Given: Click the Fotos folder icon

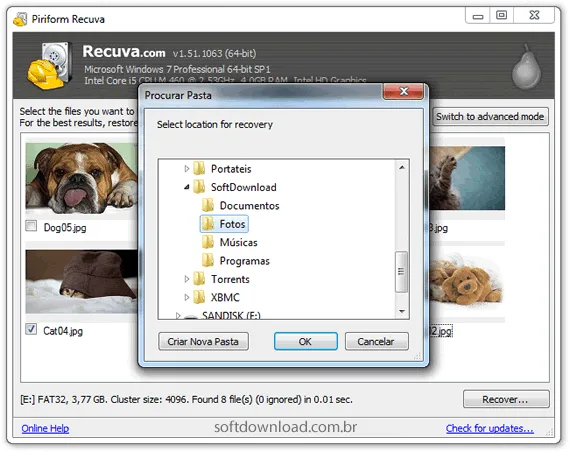Looking at the screenshot, I should click(208, 224).
